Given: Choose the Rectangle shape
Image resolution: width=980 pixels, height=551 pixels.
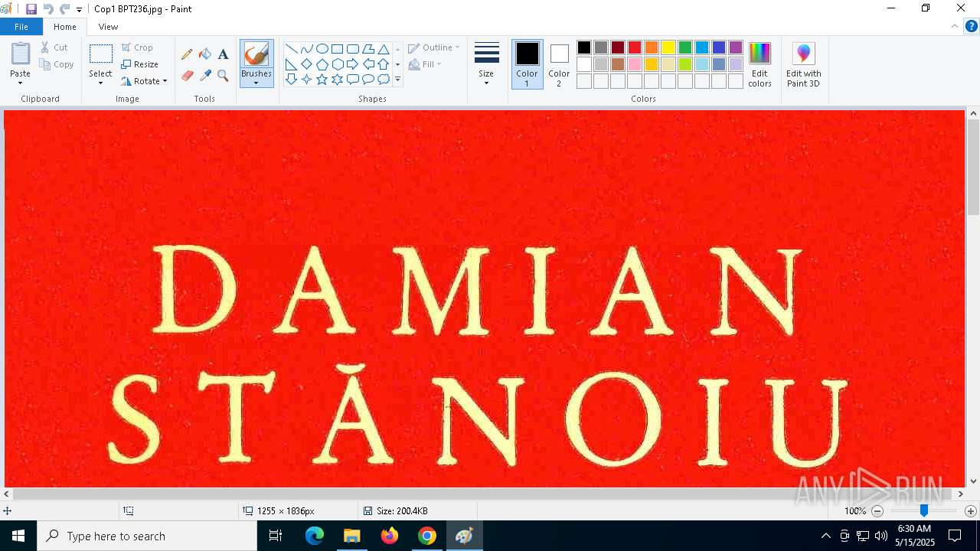Looking at the screenshot, I should [x=338, y=49].
